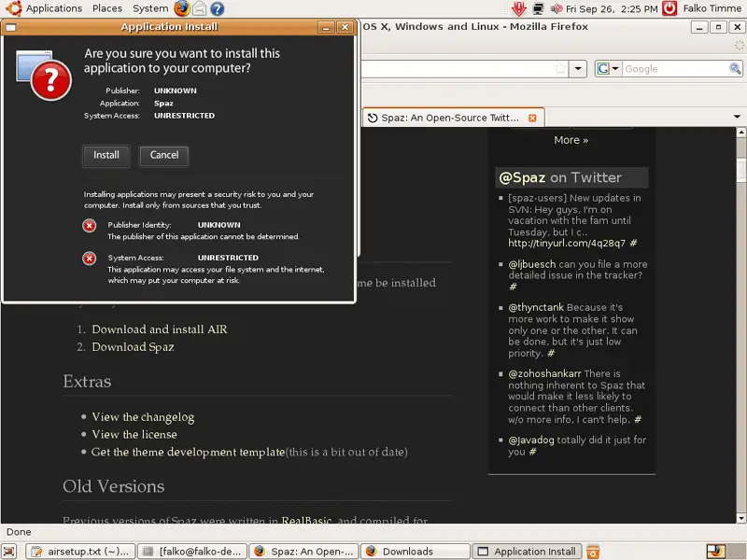Click the @javadog mention
The height and width of the screenshot is (560, 747).
pos(531,440)
